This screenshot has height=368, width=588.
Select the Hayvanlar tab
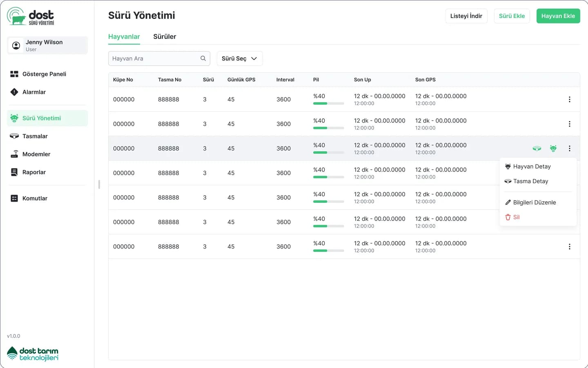124,37
